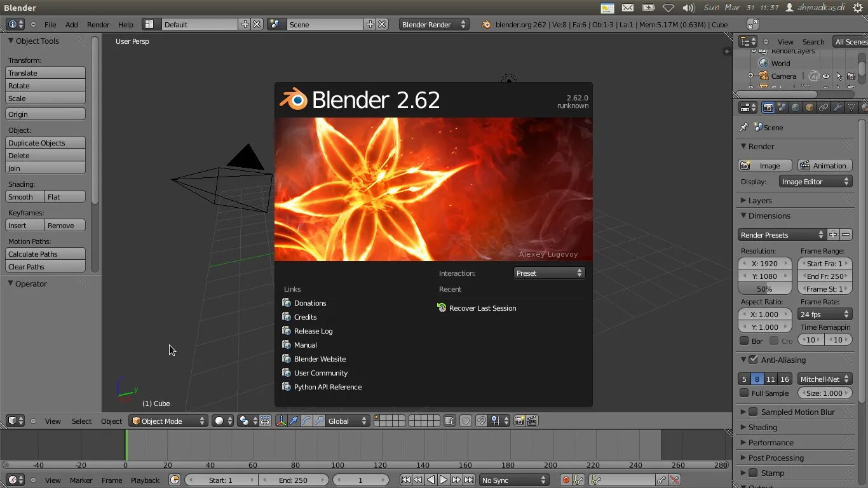Select the translate manipulator arrow icon

click(294, 421)
